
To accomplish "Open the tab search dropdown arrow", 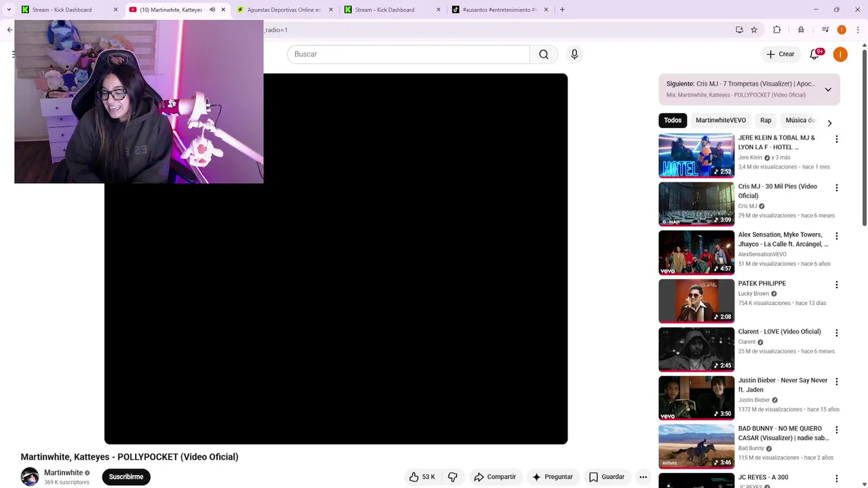I will click(9, 9).
